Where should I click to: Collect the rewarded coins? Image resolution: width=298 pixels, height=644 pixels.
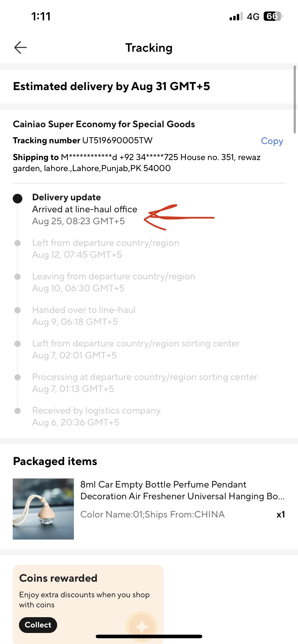click(38, 625)
